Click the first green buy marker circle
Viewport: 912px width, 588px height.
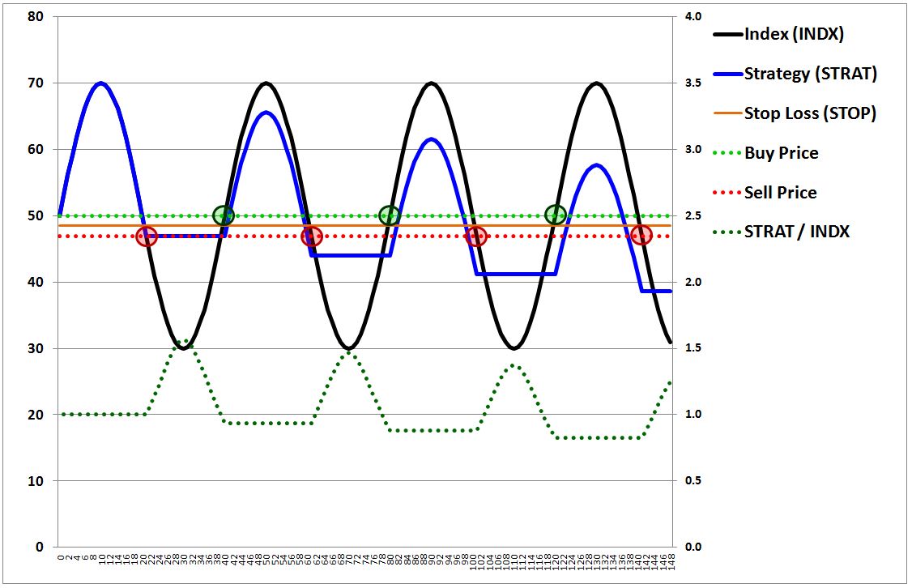[x=224, y=215]
